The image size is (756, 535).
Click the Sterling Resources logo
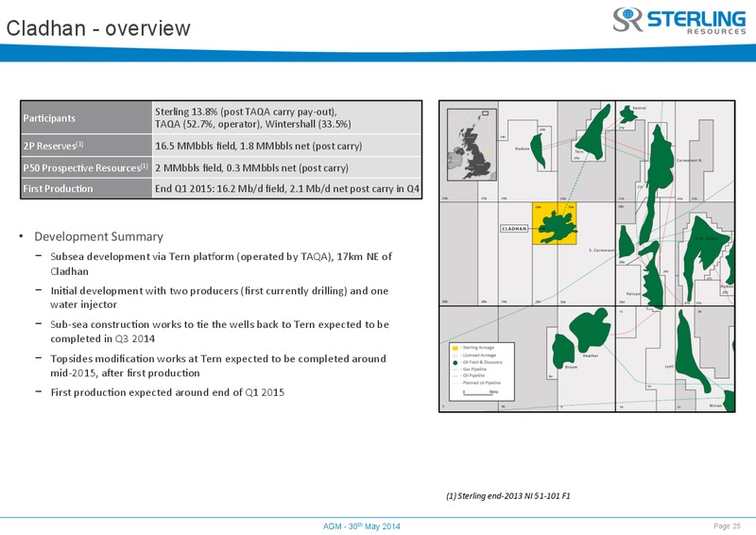(679, 20)
